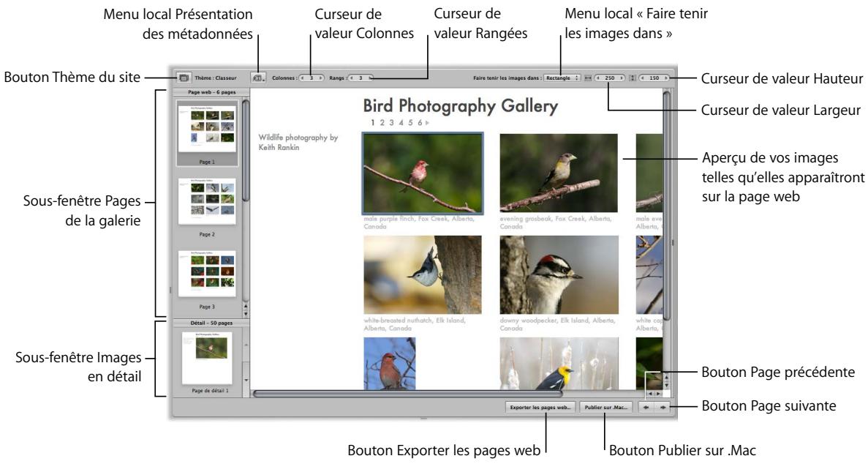Viewport: 868px width, 464px height.
Task: Open the metadata view pop-up menu
Action: pyautogui.click(x=259, y=78)
